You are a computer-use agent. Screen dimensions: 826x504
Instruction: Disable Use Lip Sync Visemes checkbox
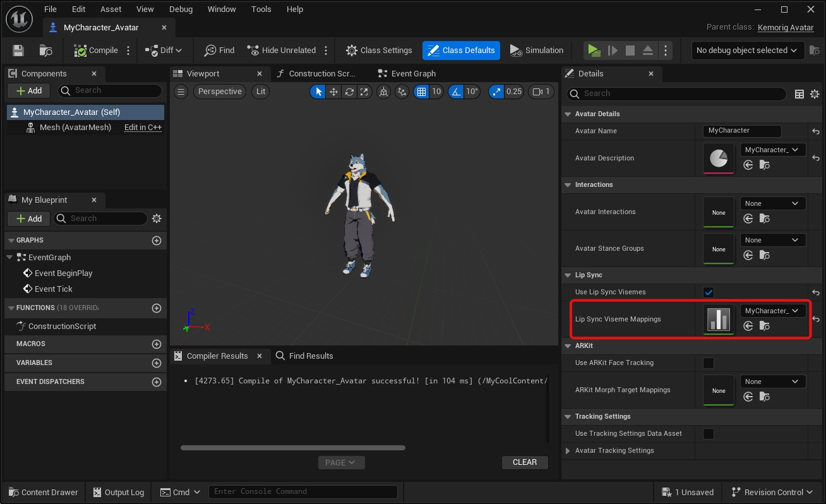click(709, 292)
